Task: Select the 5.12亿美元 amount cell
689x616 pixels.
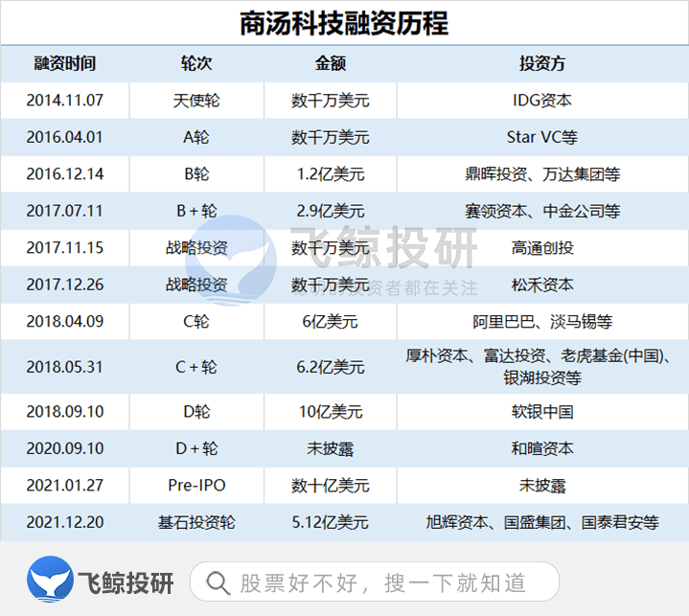Action: 331,523
